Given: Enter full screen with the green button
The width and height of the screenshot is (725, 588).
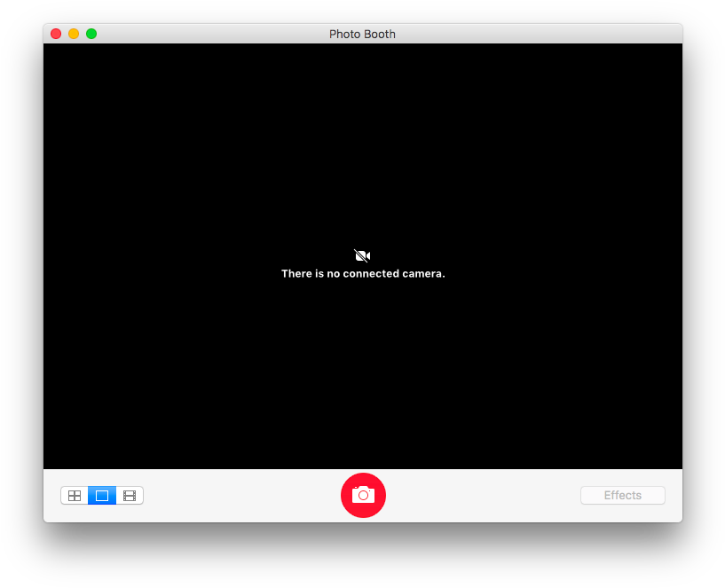Looking at the screenshot, I should click(91, 34).
